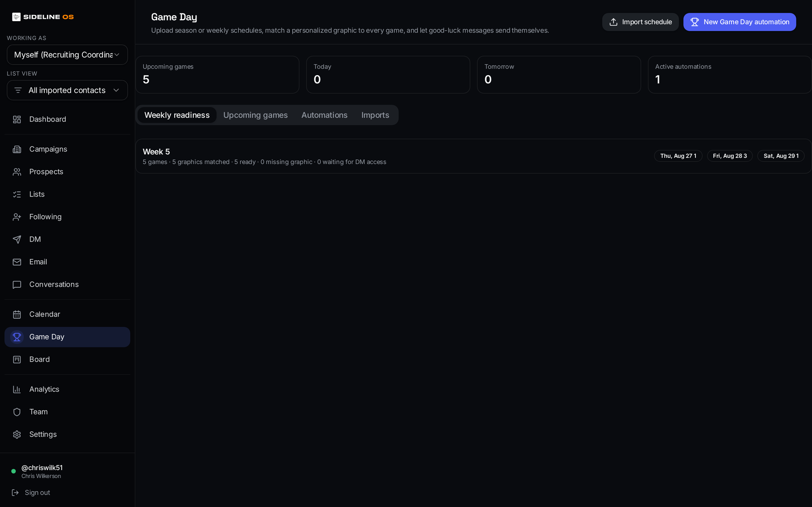The height and width of the screenshot is (507, 812).
Task: Click the trophy icon on New automation button
Action: coord(695,22)
